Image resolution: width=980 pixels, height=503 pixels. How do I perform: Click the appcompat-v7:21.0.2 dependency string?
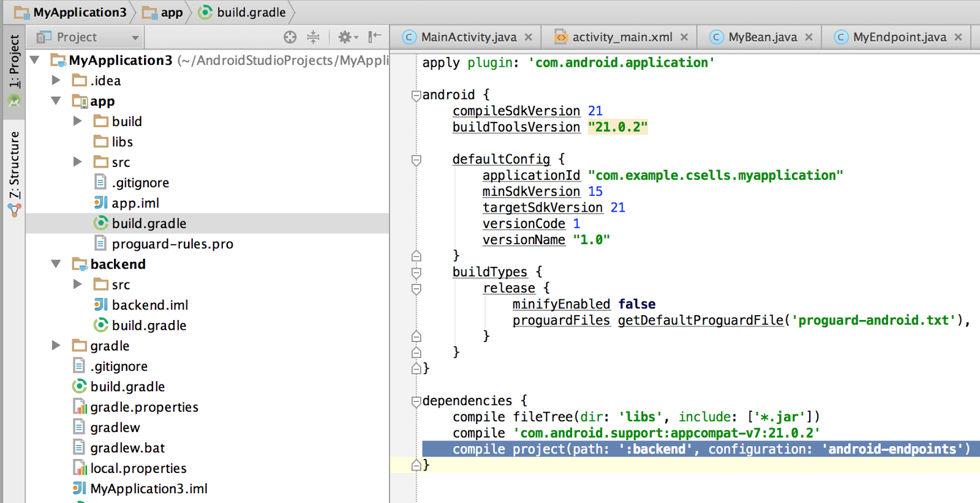pos(666,433)
